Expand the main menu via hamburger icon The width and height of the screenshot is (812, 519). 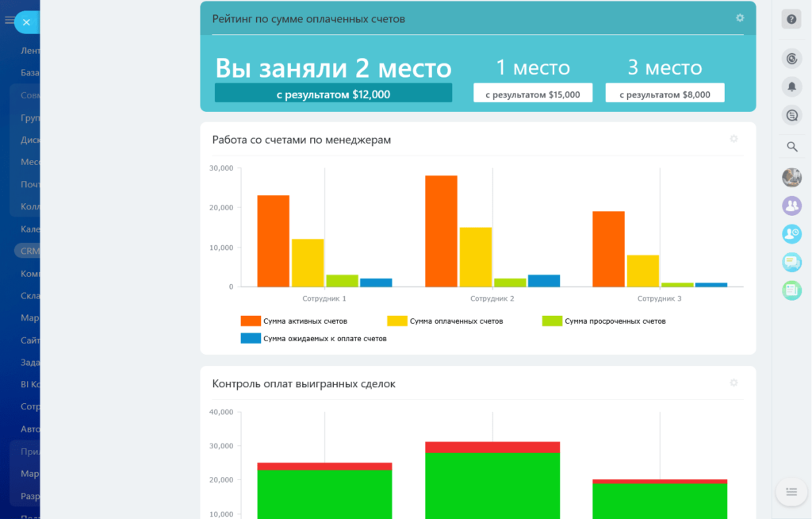click(10, 21)
